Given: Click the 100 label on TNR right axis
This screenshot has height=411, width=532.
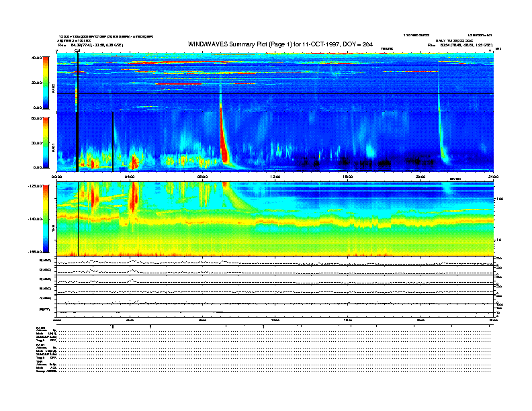Looking at the screenshot, I should click(500, 199).
